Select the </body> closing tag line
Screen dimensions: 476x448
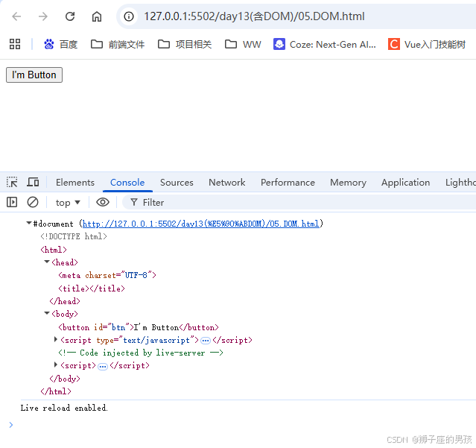tap(65, 379)
